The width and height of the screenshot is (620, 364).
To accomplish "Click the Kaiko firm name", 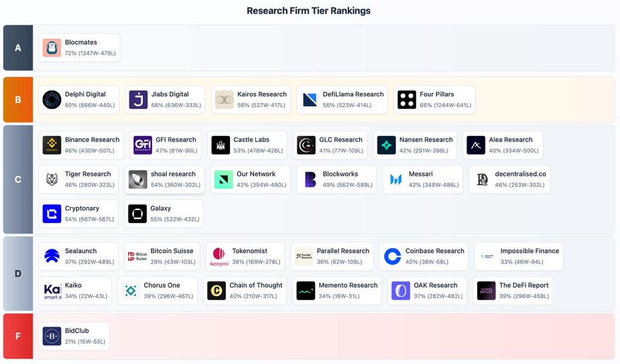I will pyautogui.click(x=73, y=285).
